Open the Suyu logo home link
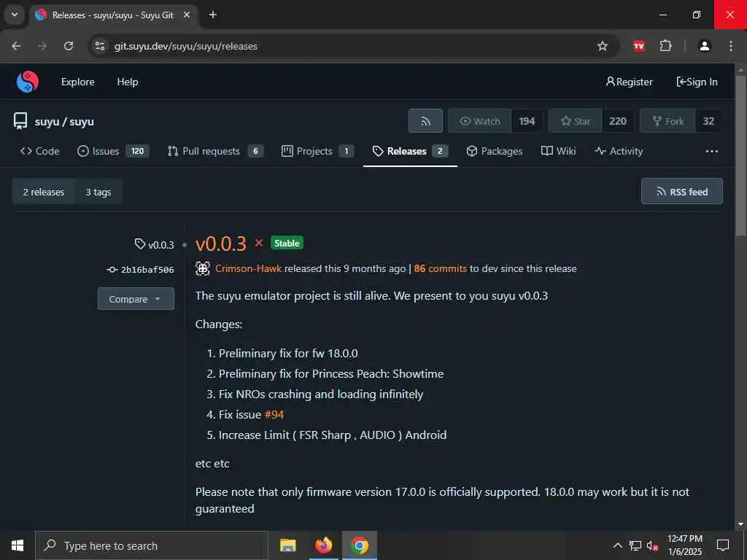 (28, 82)
